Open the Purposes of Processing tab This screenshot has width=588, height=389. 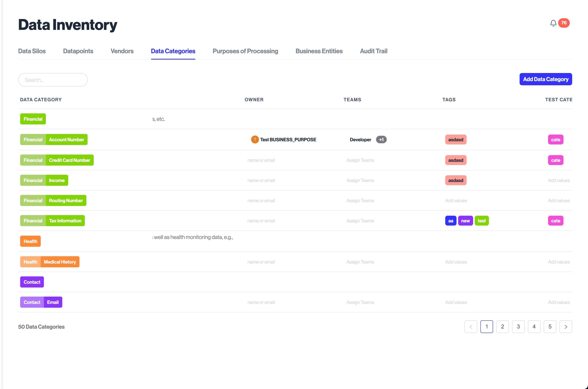[x=245, y=51]
